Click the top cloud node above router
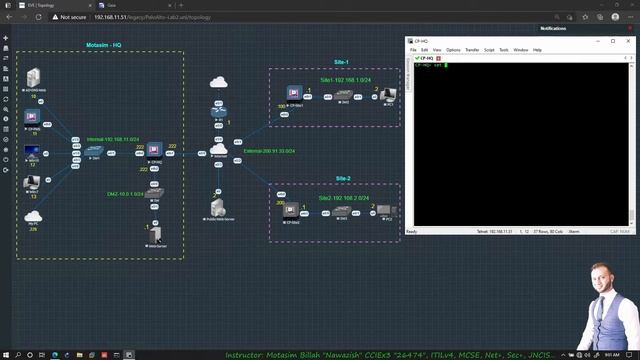640x360 pixels. pyautogui.click(x=218, y=82)
